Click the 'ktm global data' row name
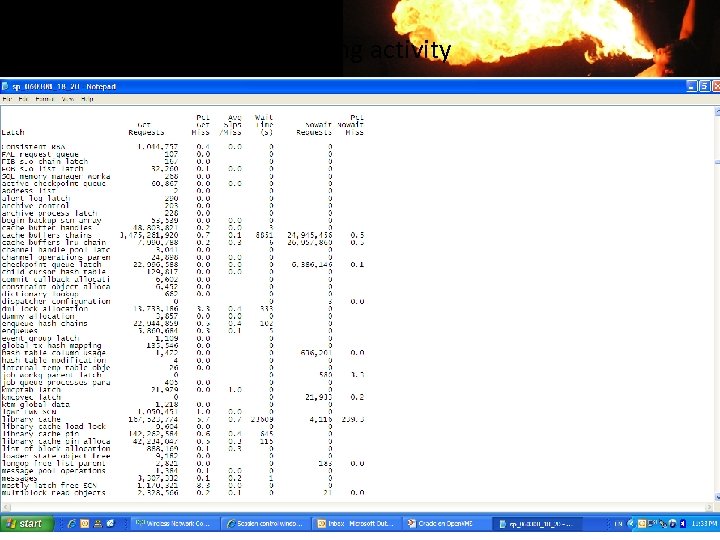720x540 pixels. (36, 405)
